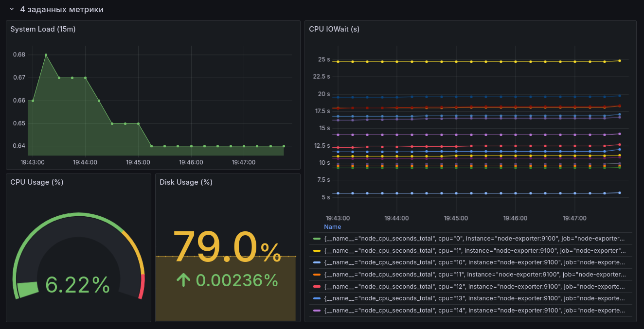This screenshot has width=644, height=329.
Task: Open the CPU IOWait (s) panel title menu
Action: point(334,29)
